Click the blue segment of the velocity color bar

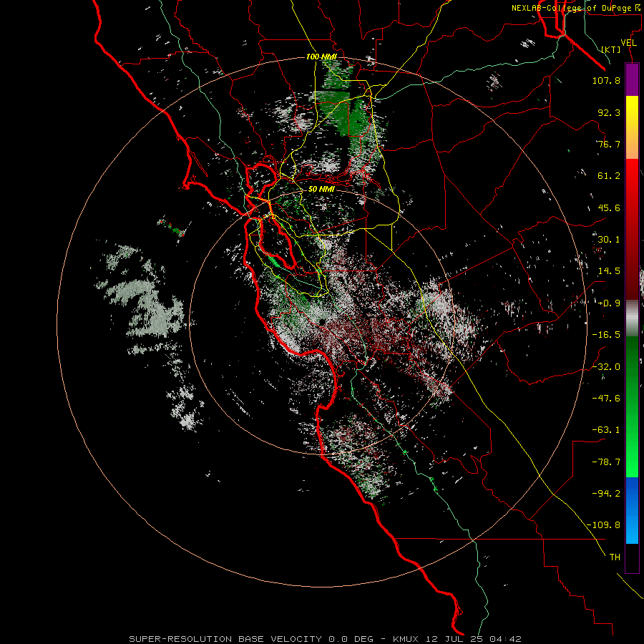[x=632, y=510]
